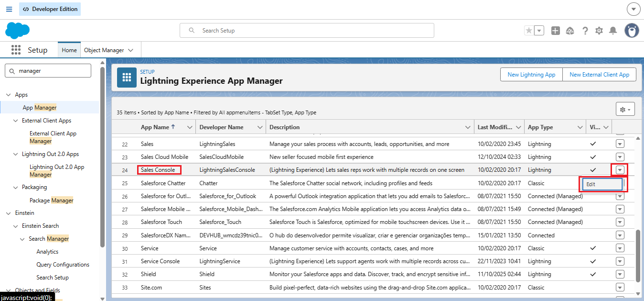Open row actions for Service Console
This screenshot has width=644, height=301.
pos(620,261)
